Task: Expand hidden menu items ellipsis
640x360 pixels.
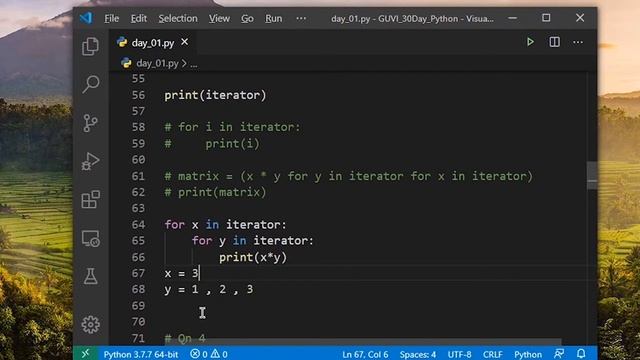Action: tap(301, 18)
